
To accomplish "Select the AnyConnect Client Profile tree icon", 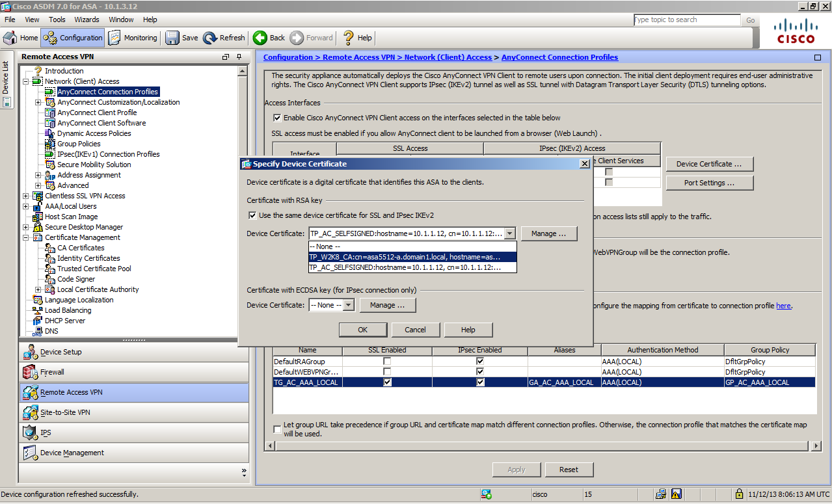I will 50,113.
